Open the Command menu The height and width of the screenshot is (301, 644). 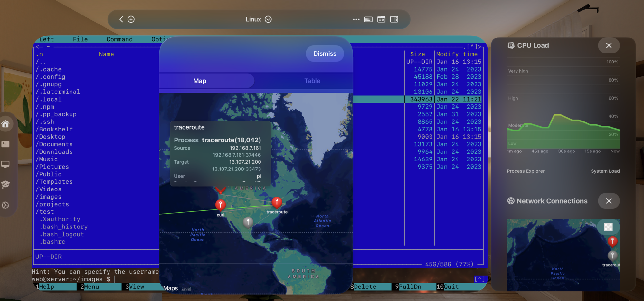point(119,39)
